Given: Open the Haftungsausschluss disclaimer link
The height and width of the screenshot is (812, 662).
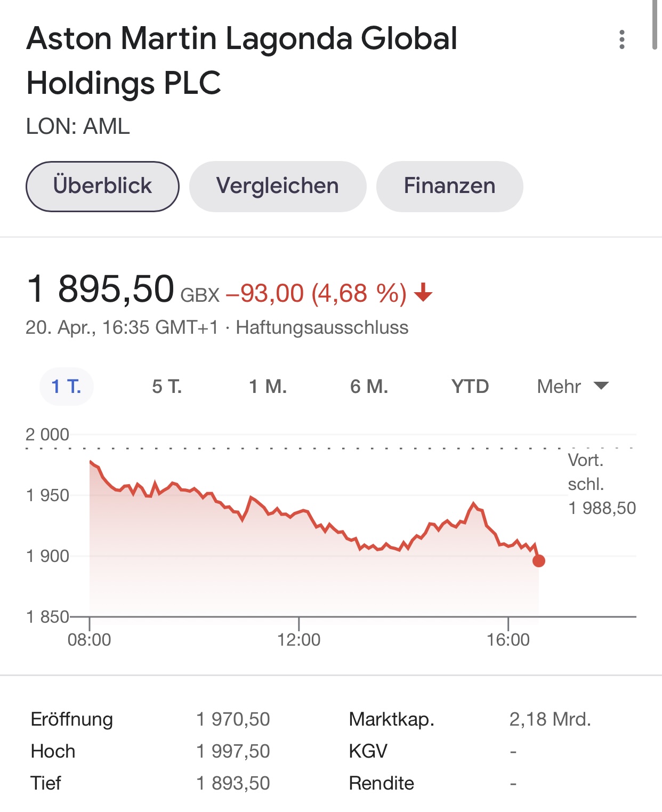Looking at the screenshot, I should coord(322,327).
